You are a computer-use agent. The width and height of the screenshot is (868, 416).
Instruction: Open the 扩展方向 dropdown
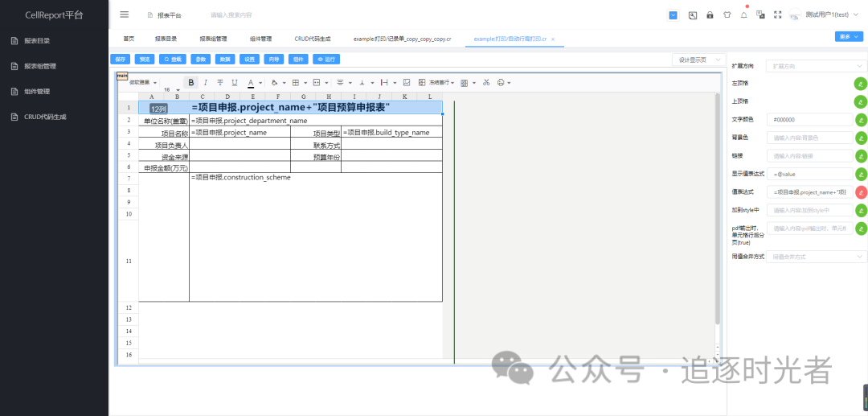pyautogui.click(x=815, y=66)
